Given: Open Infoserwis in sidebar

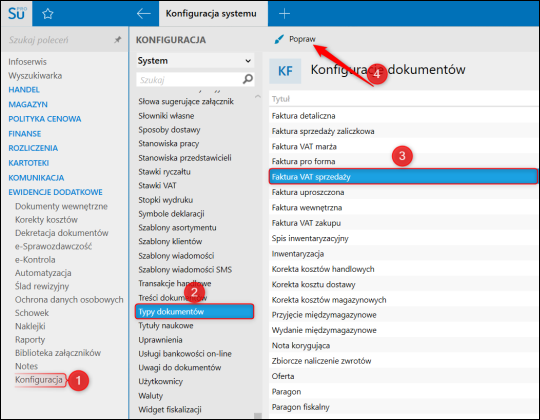Looking at the screenshot, I should click(x=27, y=62).
